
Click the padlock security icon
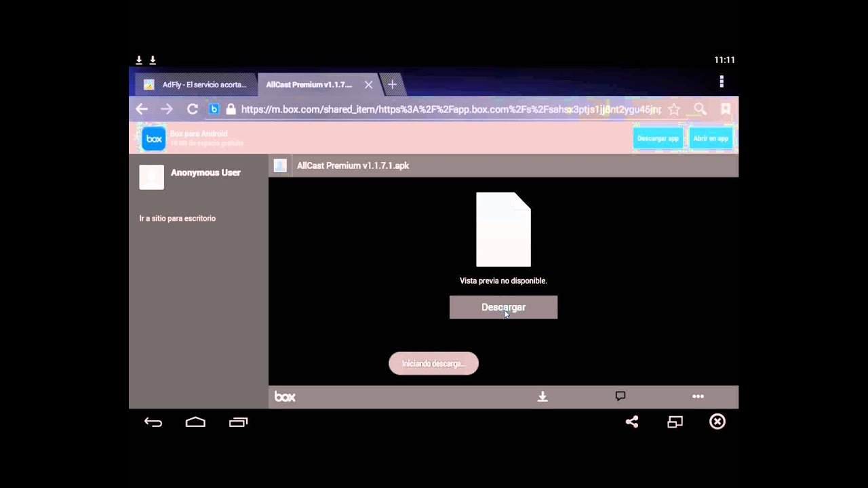[x=231, y=109]
